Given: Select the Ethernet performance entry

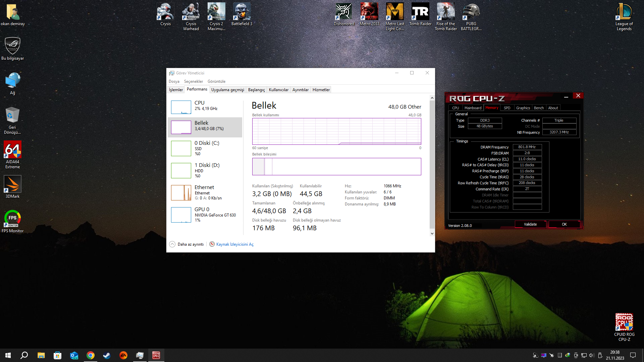Looking at the screenshot, I should pos(205,192).
